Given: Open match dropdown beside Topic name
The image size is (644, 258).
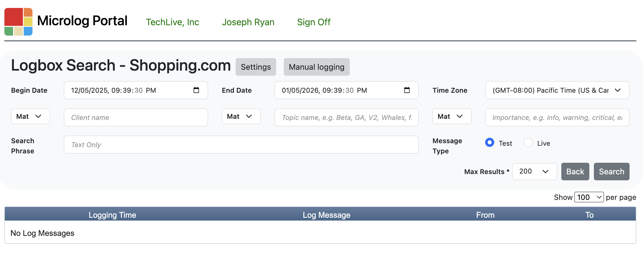Looking at the screenshot, I should (241, 116).
